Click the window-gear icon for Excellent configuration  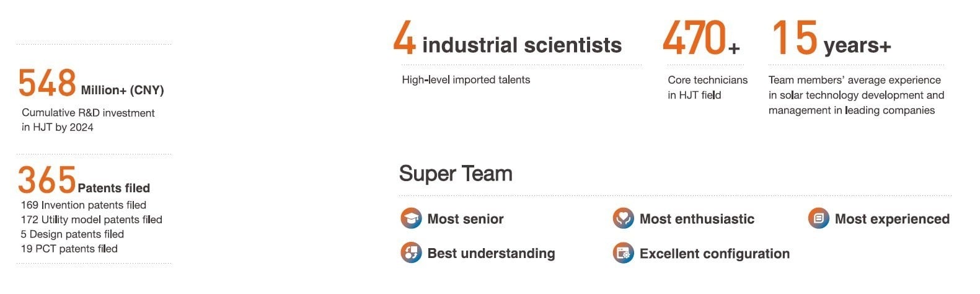(x=623, y=253)
